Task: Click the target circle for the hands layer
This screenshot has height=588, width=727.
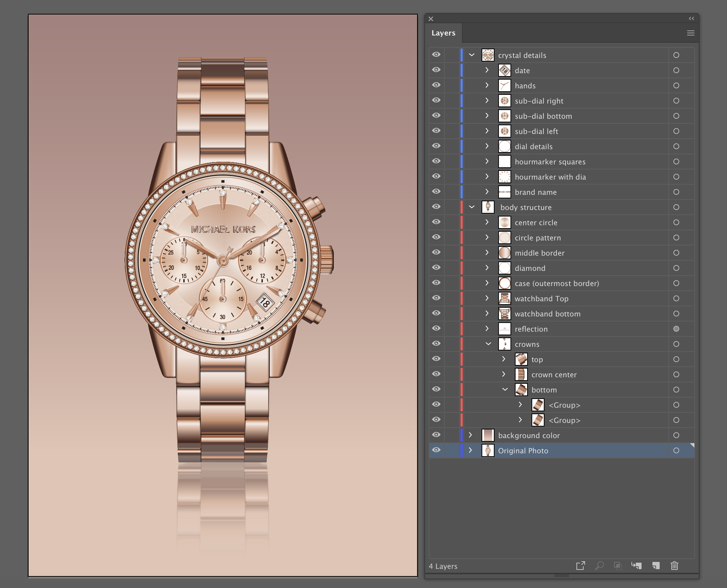Action: pos(676,85)
